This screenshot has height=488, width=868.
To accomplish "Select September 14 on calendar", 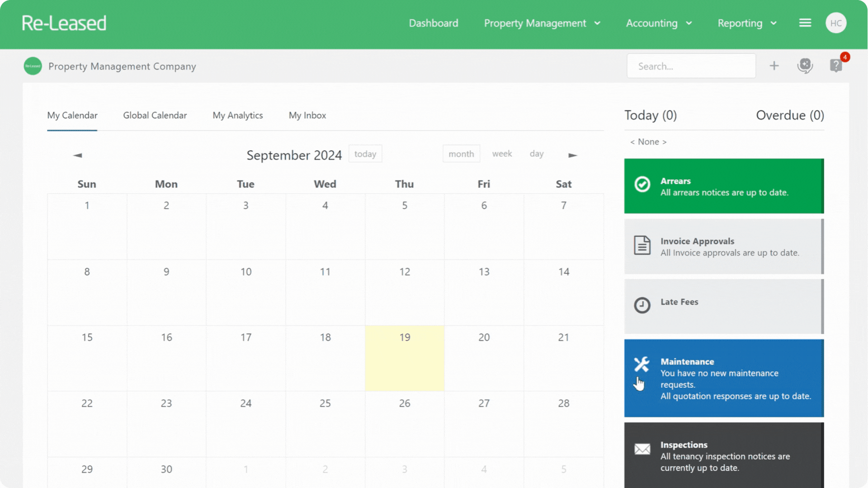I will [564, 292].
